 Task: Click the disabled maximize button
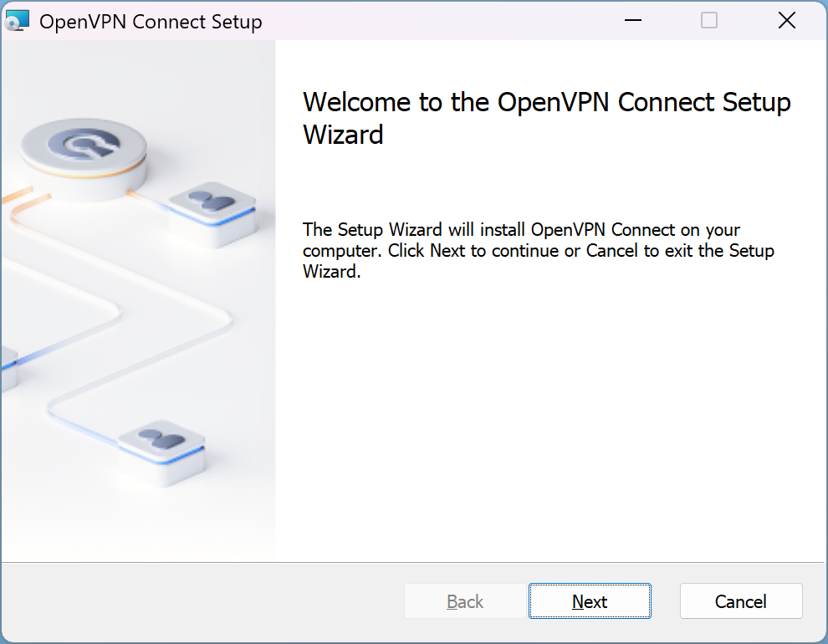coord(709,21)
